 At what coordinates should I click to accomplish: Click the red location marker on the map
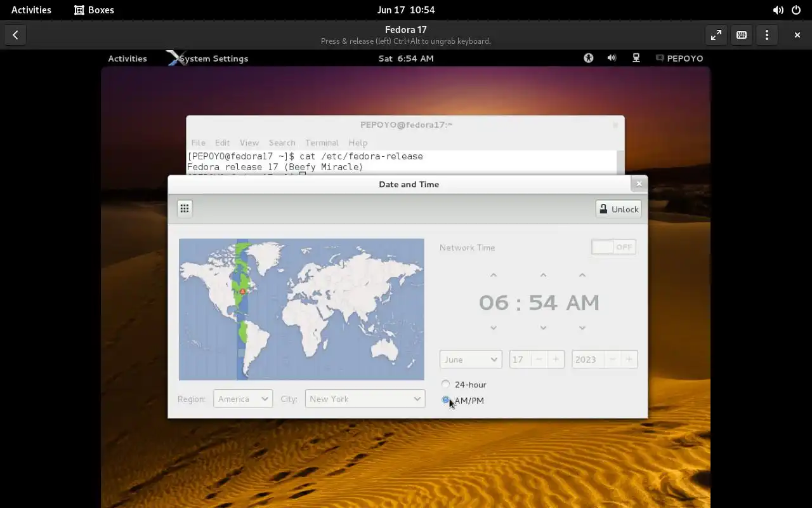(x=242, y=291)
